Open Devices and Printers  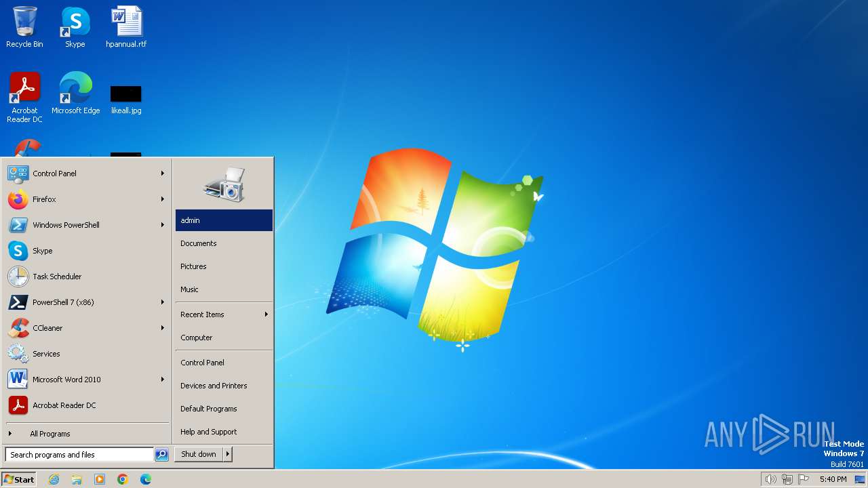pos(224,386)
